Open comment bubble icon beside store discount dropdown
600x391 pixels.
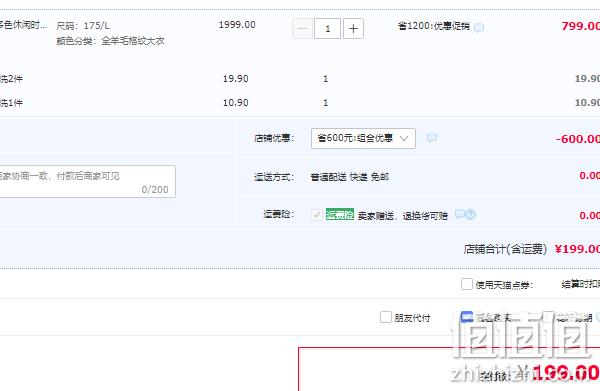click(432, 137)
